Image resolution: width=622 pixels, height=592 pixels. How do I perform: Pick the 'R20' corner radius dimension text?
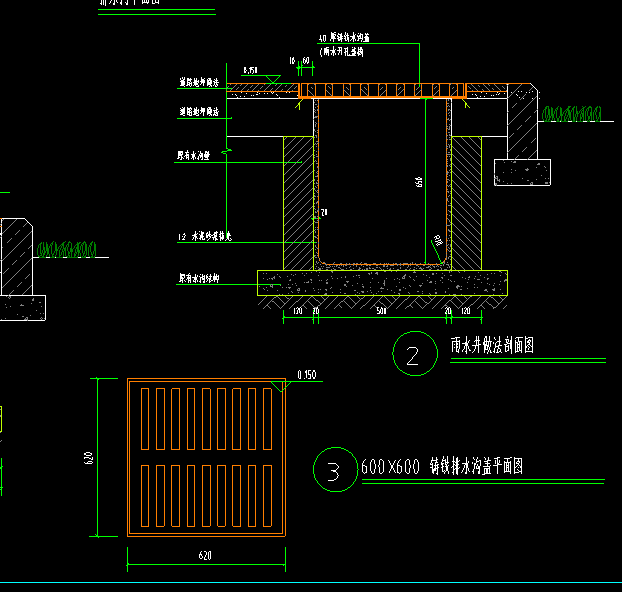438,240
